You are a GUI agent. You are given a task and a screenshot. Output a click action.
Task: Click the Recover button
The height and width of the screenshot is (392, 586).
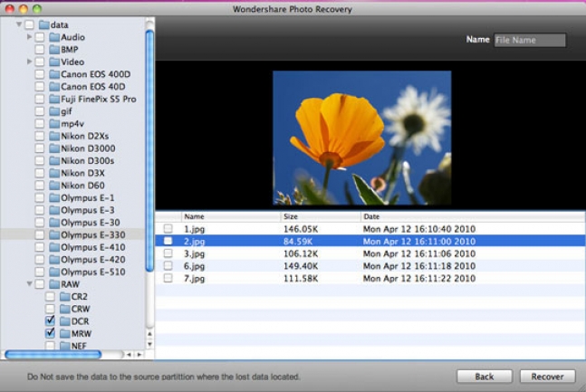[x=547, y=377]
